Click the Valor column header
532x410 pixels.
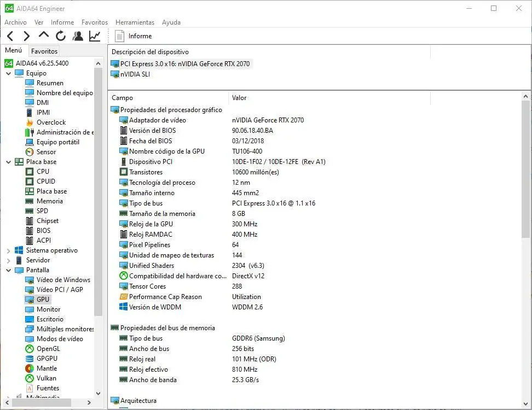point(239,98)
